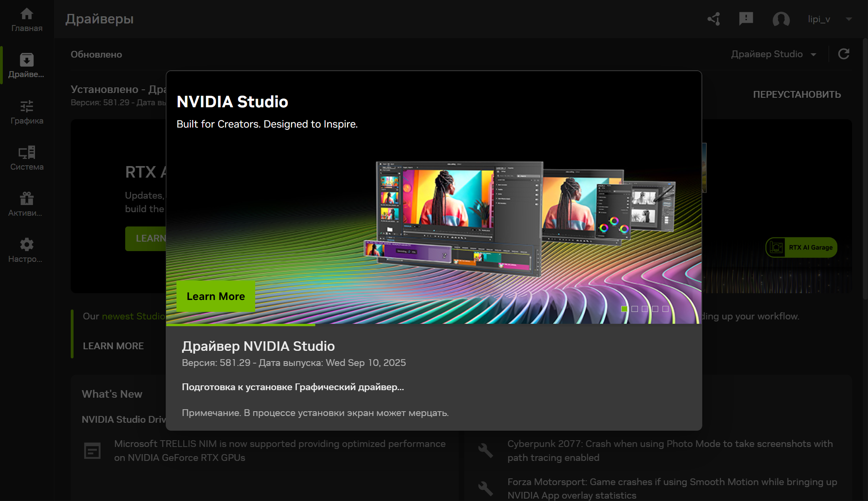The image size is (868, 501).
Task: Click the refresh drivers icon
Action: click(843, 54)
